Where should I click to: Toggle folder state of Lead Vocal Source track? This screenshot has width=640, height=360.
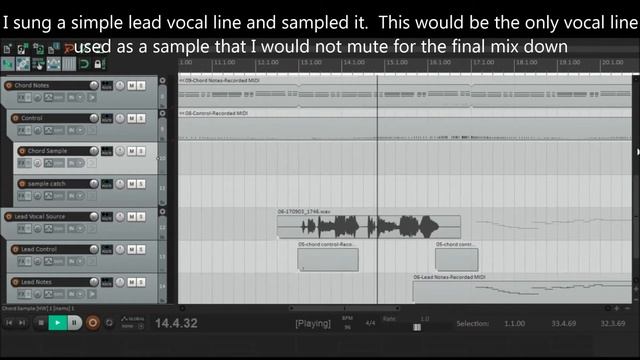click(162, 211)
